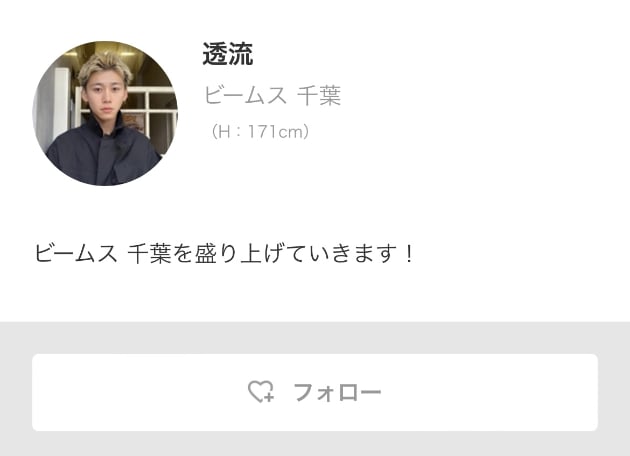630x456 pixels.
Task: Click 盛り上げていきます in the bio sentence
Action: click(x=293, y=254)
